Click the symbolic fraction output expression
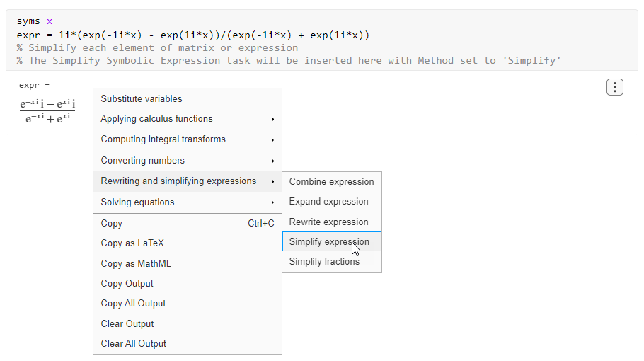 pos(47,111)
